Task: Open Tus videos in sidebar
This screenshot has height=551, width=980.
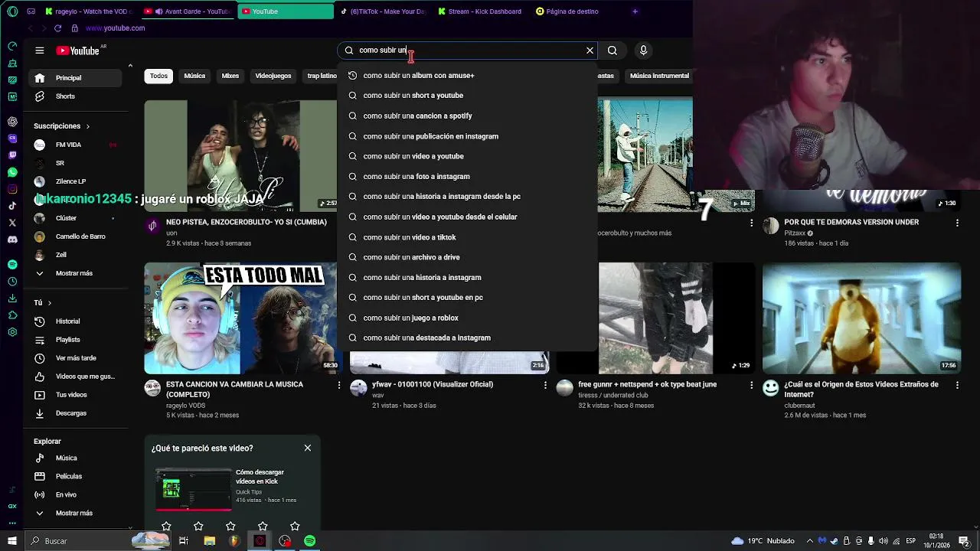Action: click(x=74, y=395)
